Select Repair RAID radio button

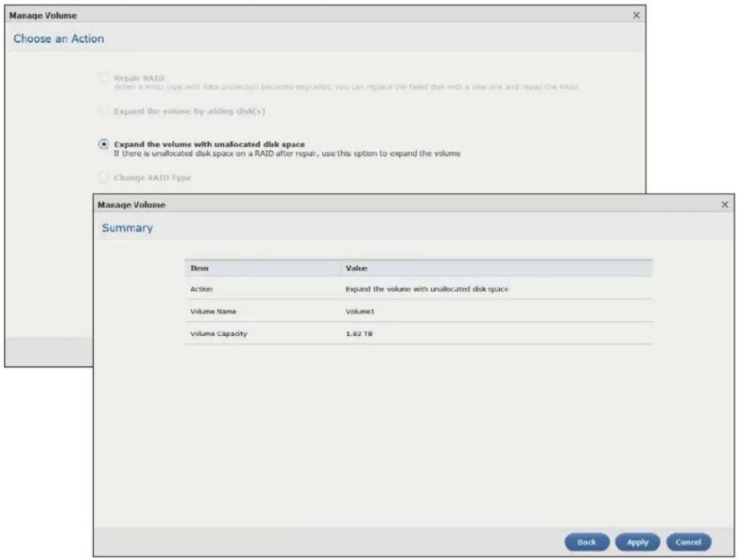coord(104,78)
